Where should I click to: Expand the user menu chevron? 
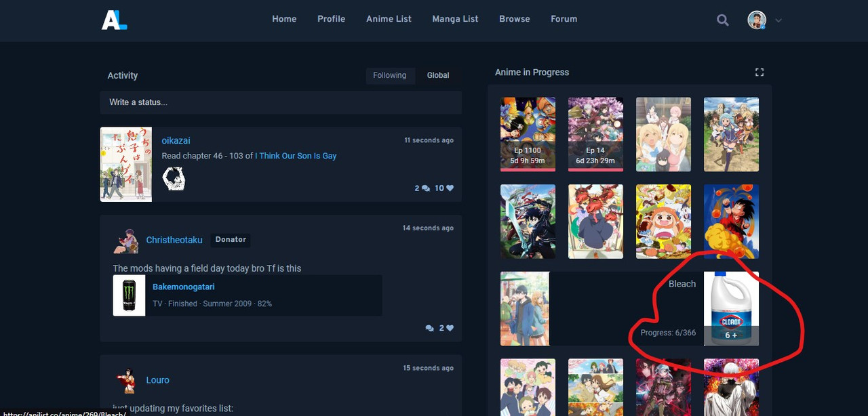pyautogui.click(x=778, y=20)
